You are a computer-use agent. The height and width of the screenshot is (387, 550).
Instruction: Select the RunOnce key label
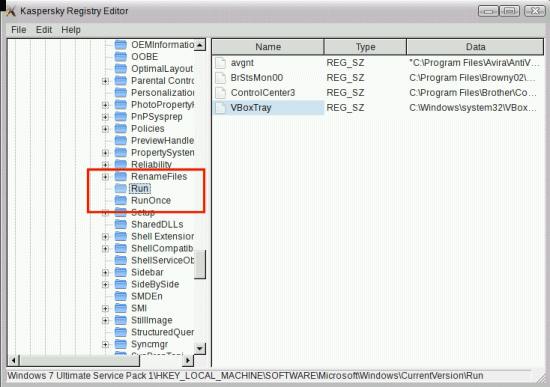[151, 200]
